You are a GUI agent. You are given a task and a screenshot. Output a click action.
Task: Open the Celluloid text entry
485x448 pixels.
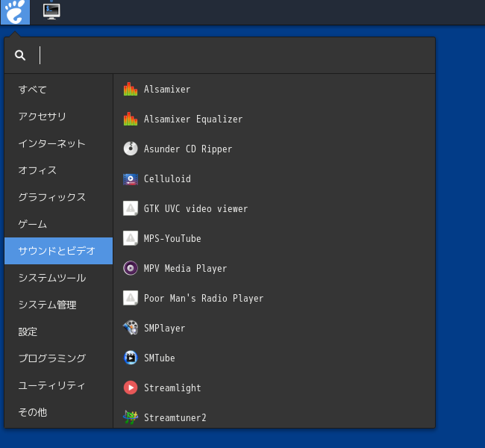(167, 178)
